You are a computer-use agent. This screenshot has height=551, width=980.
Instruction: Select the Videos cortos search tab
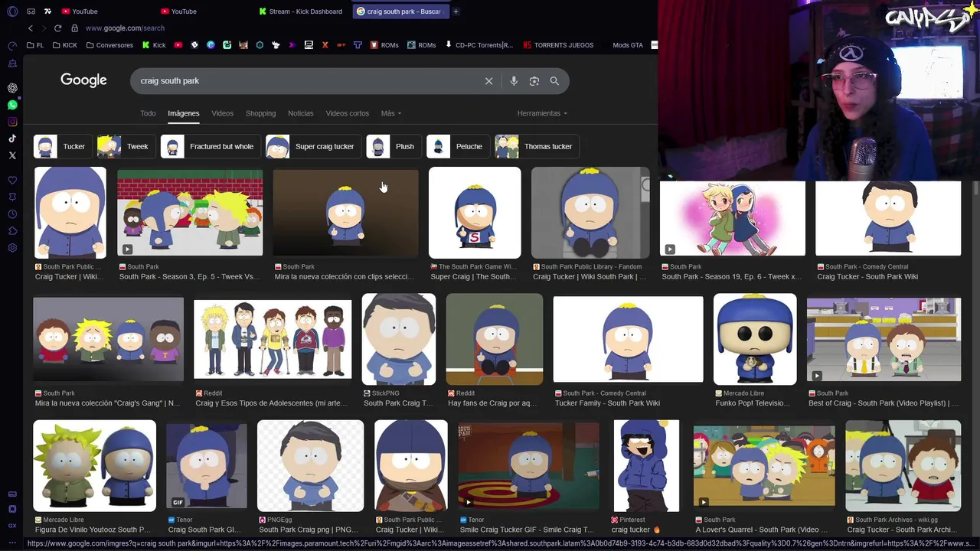(347, 113)
